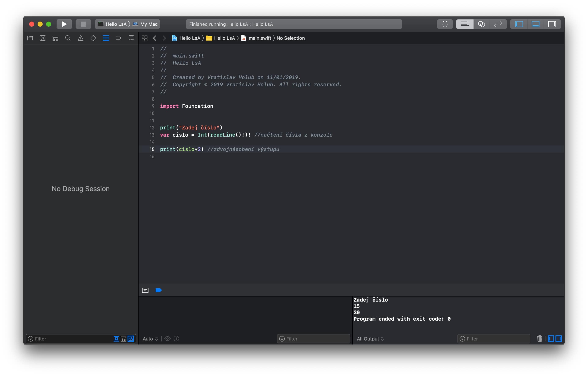Switch to Version editor arrows icon
588x376 pixels.
(498, 24)
